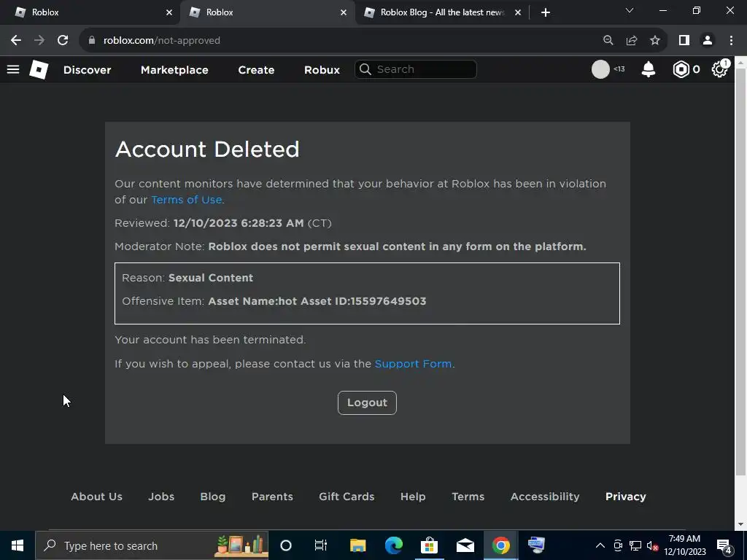Screen dimensions: 747x560
Task: Open Privacy footer link
Action: point(625,497)
